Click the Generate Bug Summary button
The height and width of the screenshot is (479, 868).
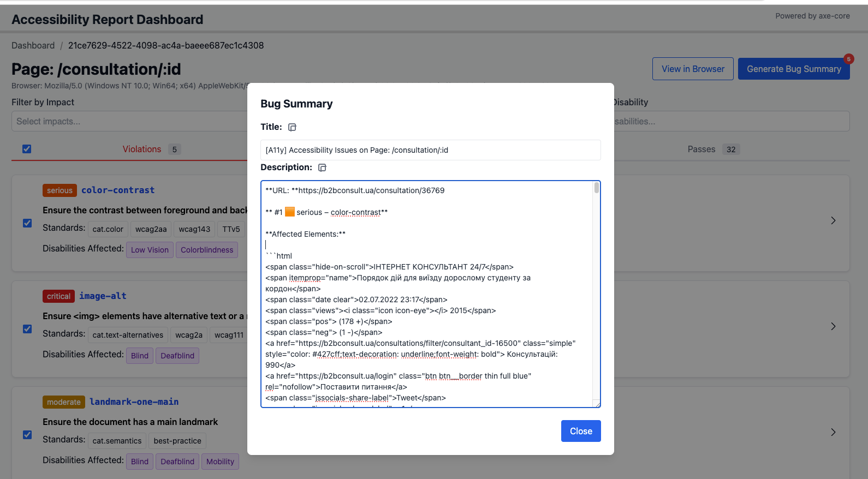coord(794,69)
